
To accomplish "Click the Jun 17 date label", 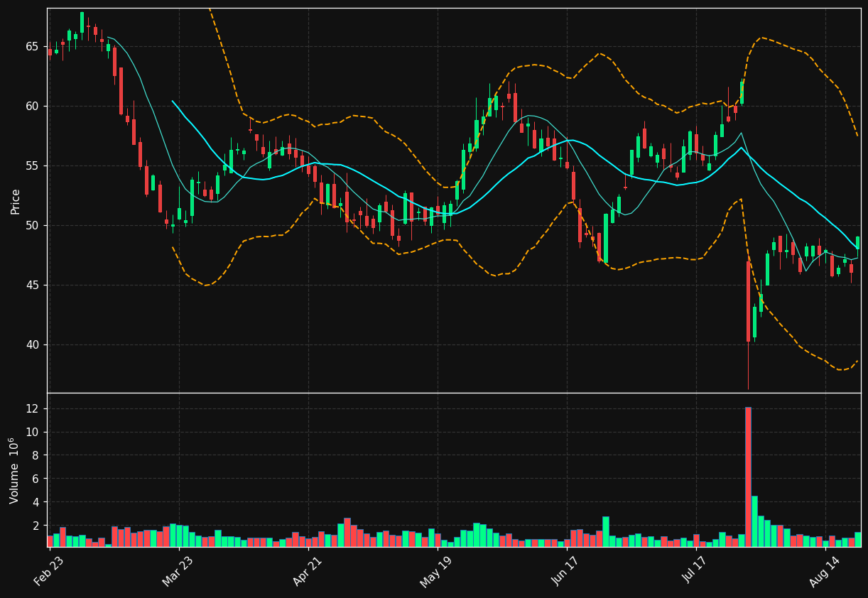I will coord(564,572).
